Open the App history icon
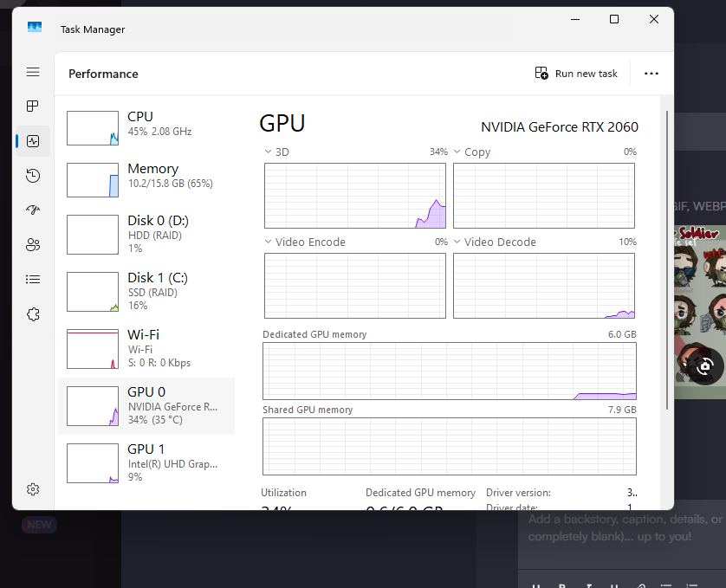The height and width of the screenshot is (588, 726). pyautogui.click(x=33, y=176)
